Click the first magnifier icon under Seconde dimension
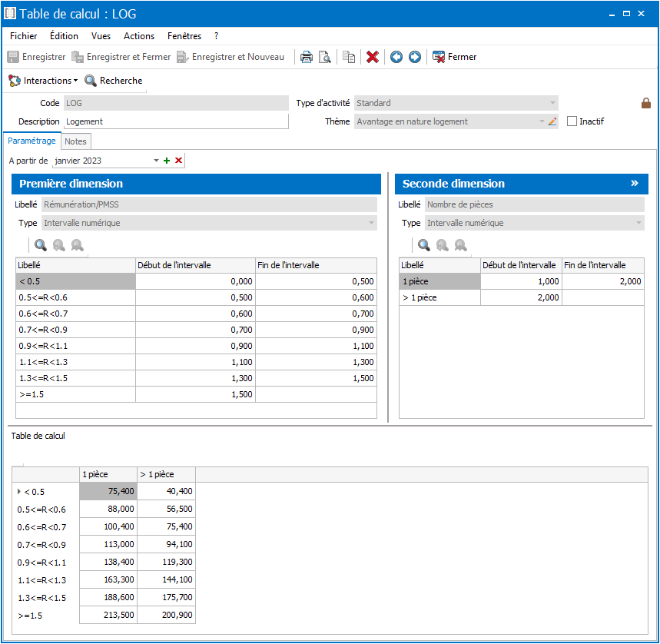Screen dimensions: 660x644 (x=424, y=245)
